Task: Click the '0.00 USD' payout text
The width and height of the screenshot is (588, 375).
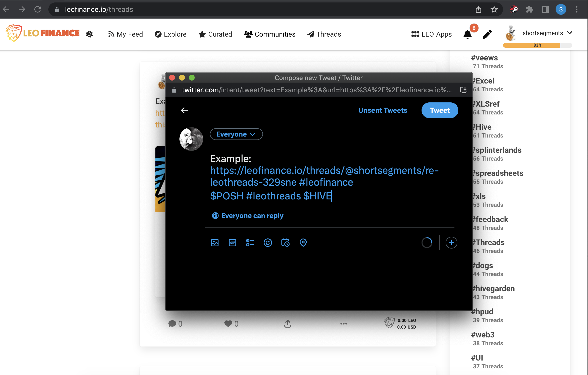Action: tap(407, 327)
